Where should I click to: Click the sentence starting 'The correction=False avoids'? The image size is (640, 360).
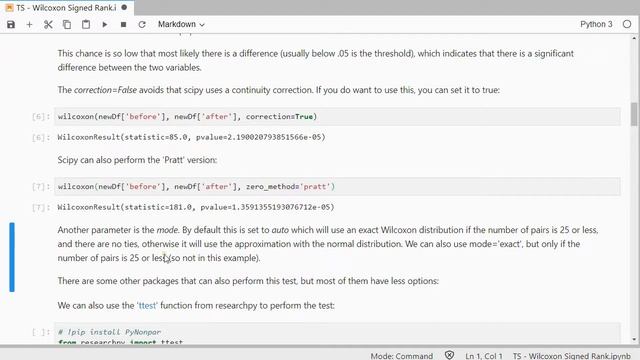[278, 90]
